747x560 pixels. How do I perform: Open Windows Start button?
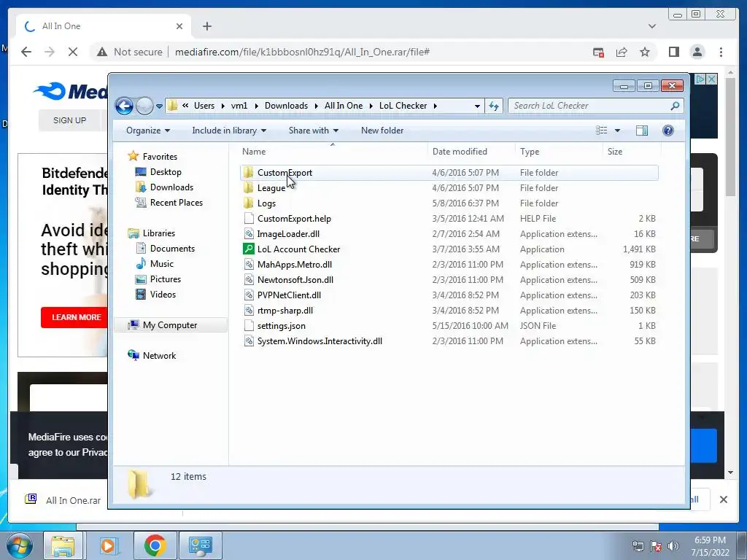[20, 545]
